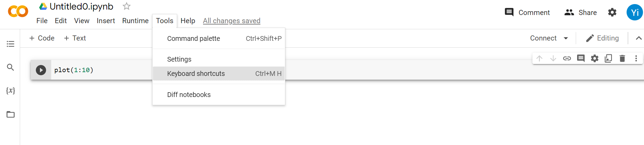Star the Untitled0.ipynb notebook

[127, 6]
